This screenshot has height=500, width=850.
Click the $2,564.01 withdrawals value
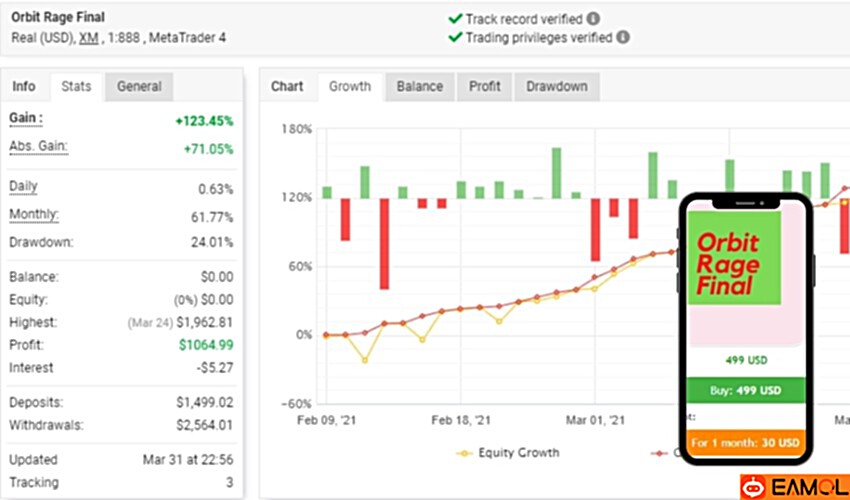click(205, 425)
